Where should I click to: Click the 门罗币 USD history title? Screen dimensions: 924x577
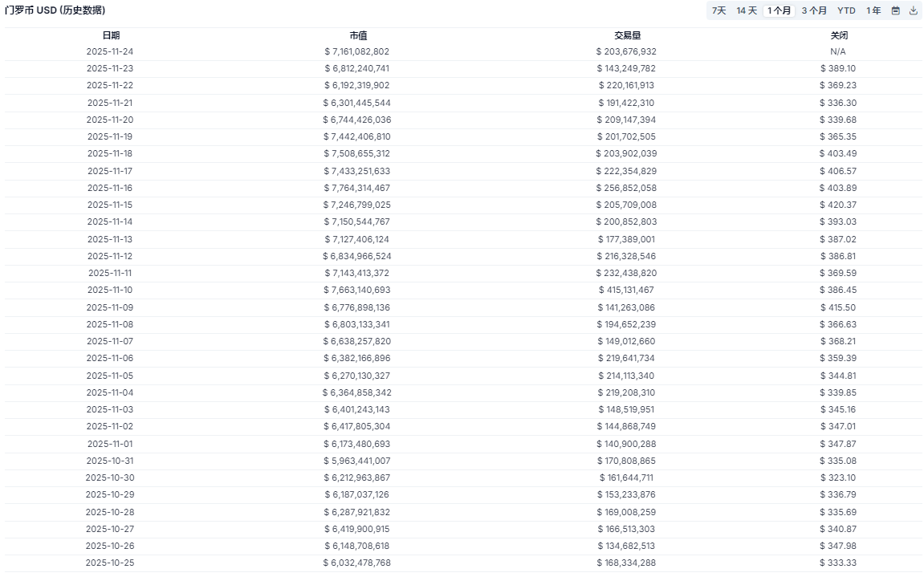(x=55, y=10)
